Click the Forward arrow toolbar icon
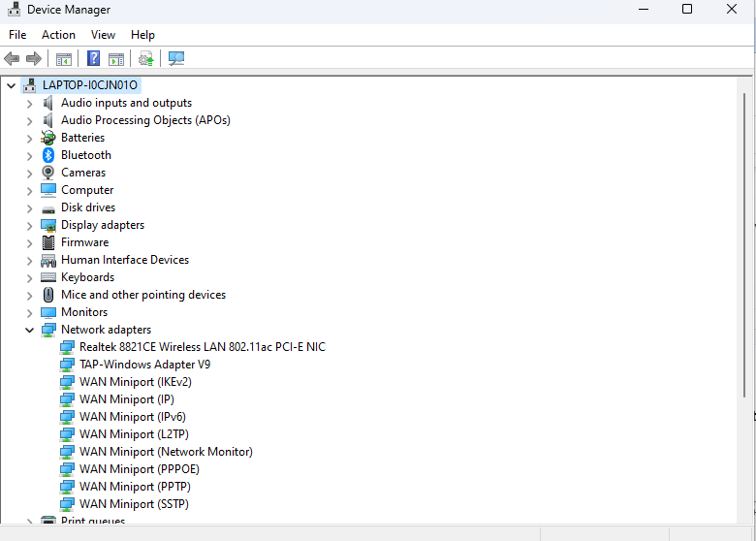Image resolution: width=756 pixels, height=541 pixels. point(33,59)
